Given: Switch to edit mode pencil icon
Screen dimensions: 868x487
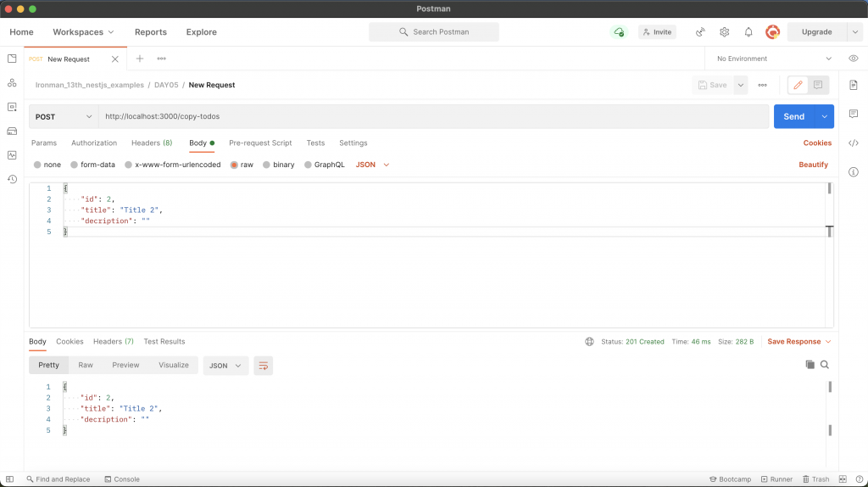Looking at the screenshot, I should point(798,86).
